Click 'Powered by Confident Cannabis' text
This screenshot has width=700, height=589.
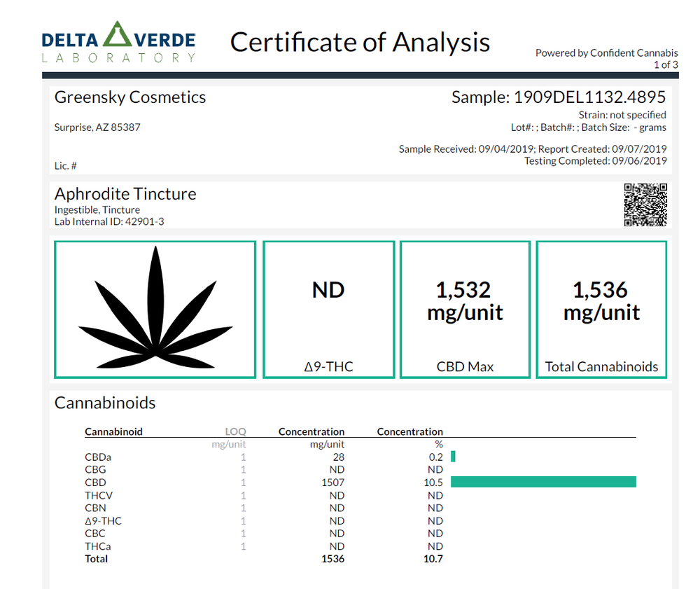coord(607,53)
